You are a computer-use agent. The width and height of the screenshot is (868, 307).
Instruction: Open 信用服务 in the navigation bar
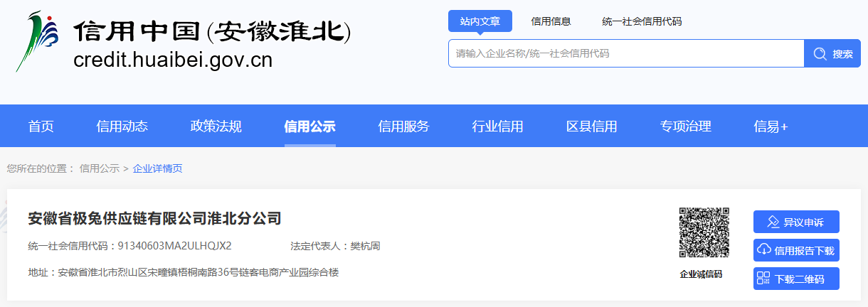click(404, 126)
